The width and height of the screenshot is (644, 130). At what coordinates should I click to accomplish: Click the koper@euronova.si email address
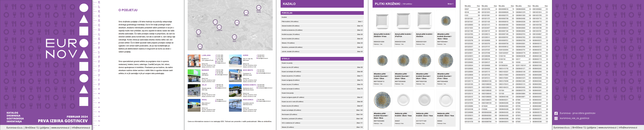click(x=263, y=58)
